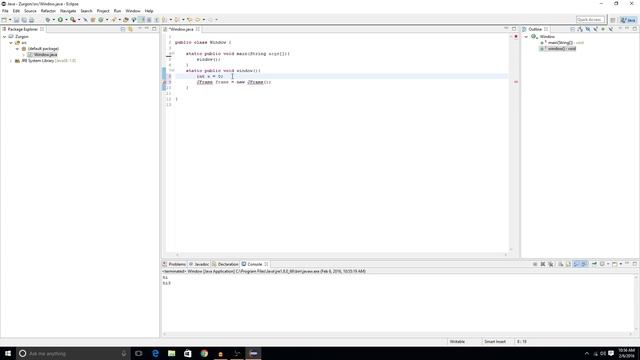The height and width of the screenshot is (360, 640).
Task: Open dropdown arrow next to External Tools
Action: 79,20
